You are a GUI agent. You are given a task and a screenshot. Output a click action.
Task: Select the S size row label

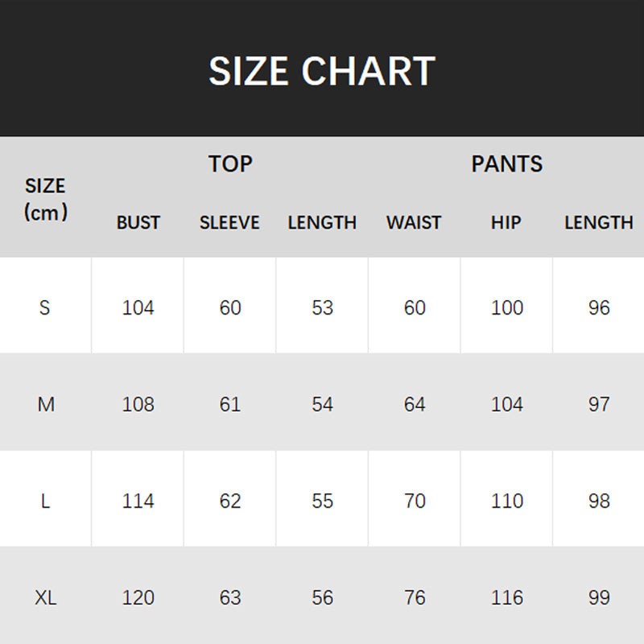[45, 308]
